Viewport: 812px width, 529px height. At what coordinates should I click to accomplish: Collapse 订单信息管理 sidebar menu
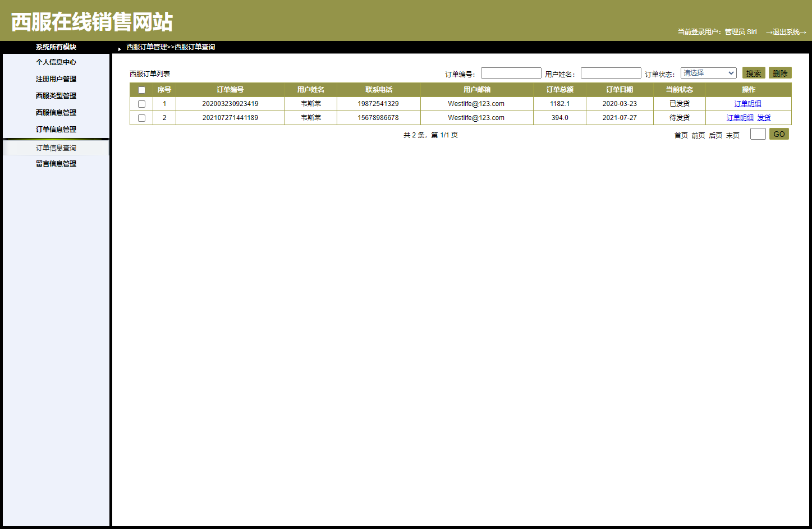point(56,130)
